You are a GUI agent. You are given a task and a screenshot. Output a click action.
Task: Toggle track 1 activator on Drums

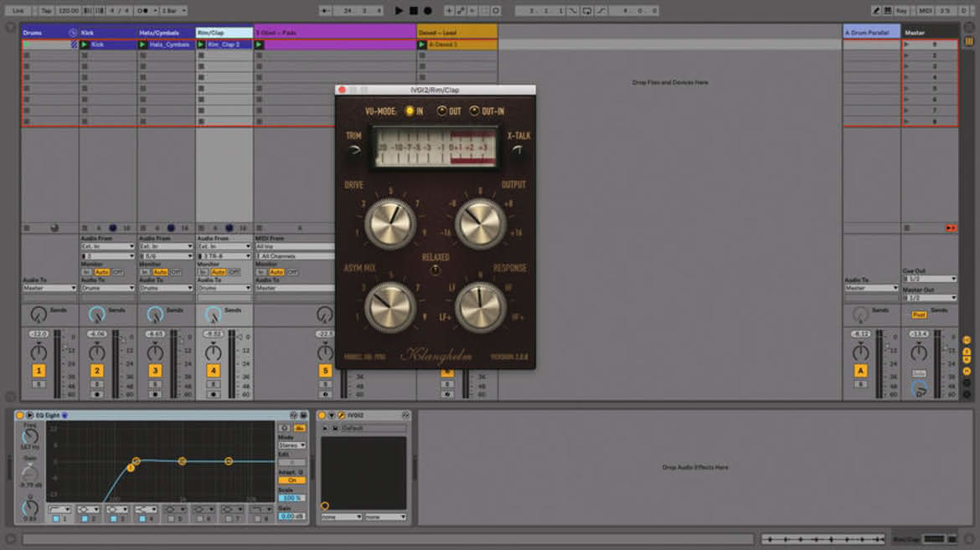39,371
